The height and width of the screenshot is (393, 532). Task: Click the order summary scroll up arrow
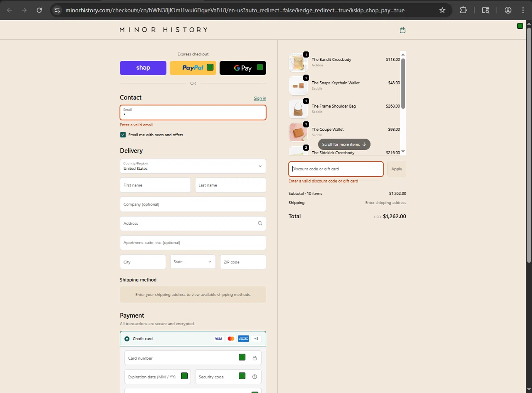[x=403, y=54]
